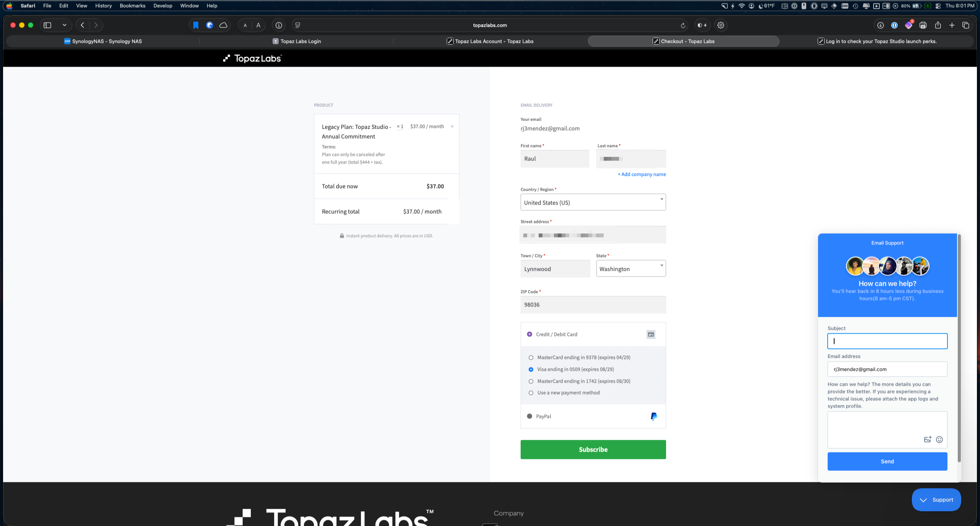980x526 pixels.
Task: Choose Use a new payment method
Action: tap(531, 393)
